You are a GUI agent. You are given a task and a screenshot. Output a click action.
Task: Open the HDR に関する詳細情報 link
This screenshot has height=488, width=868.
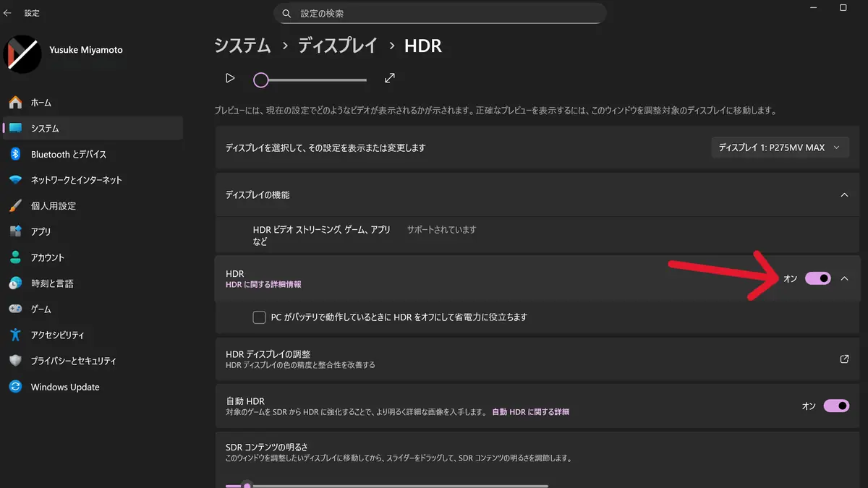click(x=263, y=285)
